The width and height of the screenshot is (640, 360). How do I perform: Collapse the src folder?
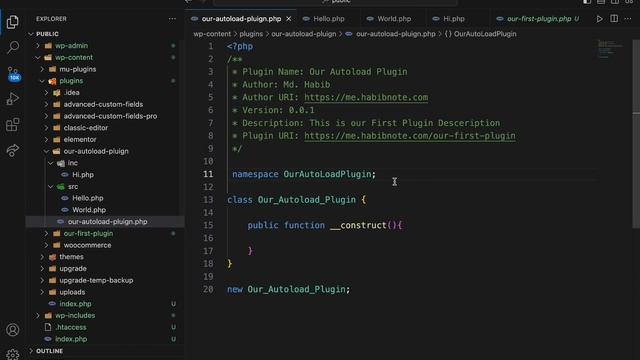click(51, 187)
